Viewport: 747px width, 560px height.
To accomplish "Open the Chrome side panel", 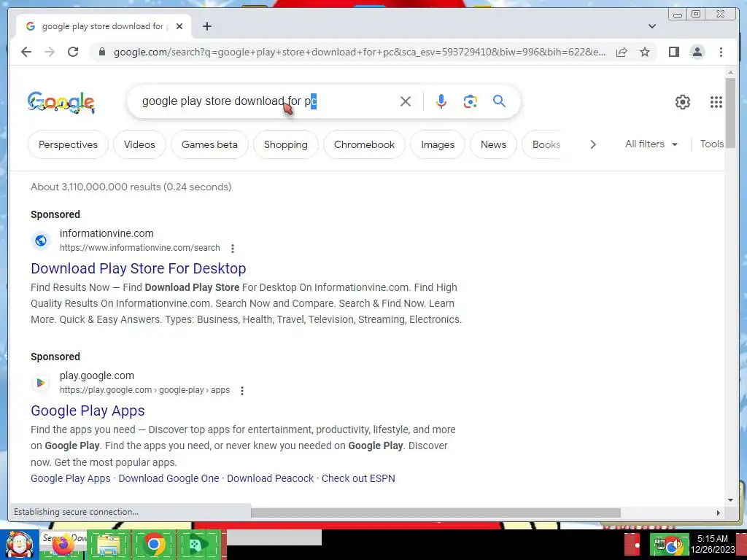I will pyautogui.click(x=673, y=52).
